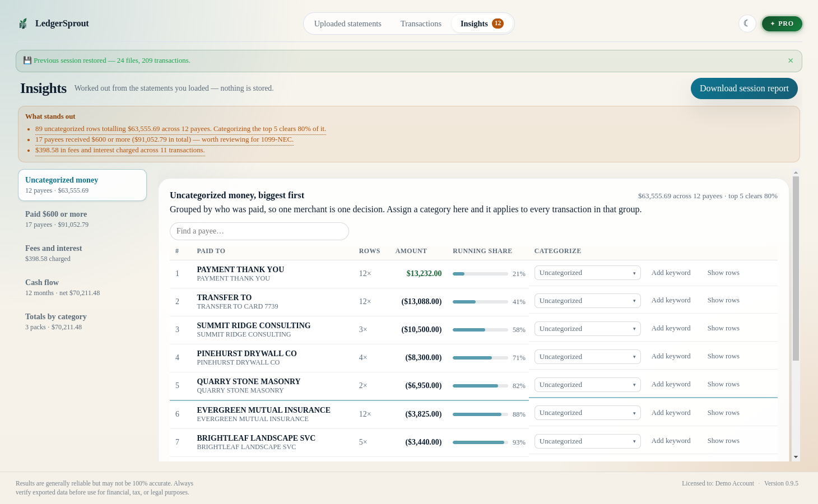Viewport: 818px width, 504px height.
Task: Click the scrollbar up arrow
Action: (796, 173)
